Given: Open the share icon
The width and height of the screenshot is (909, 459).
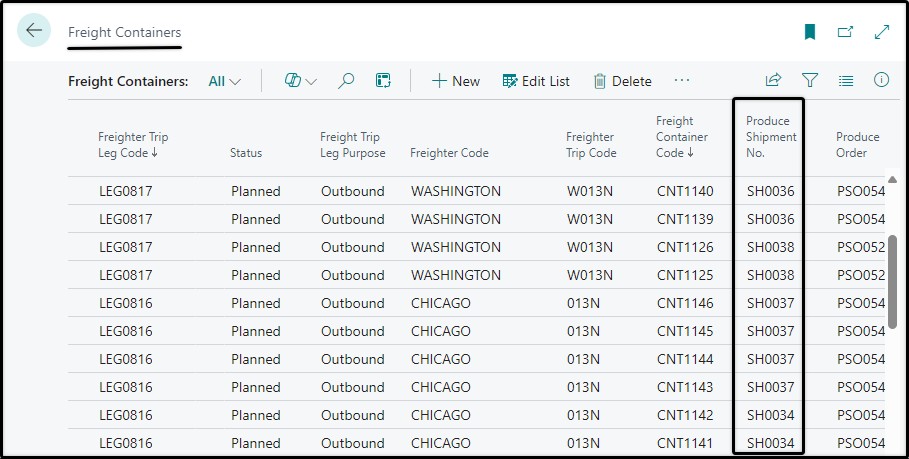Looking at the screenshot, I should 773,80.
